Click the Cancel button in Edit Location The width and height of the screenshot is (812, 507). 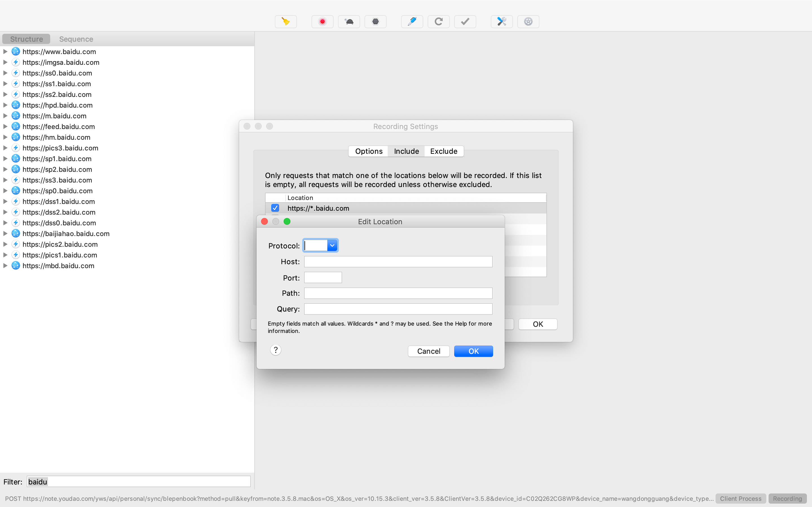tap(429, 351)
